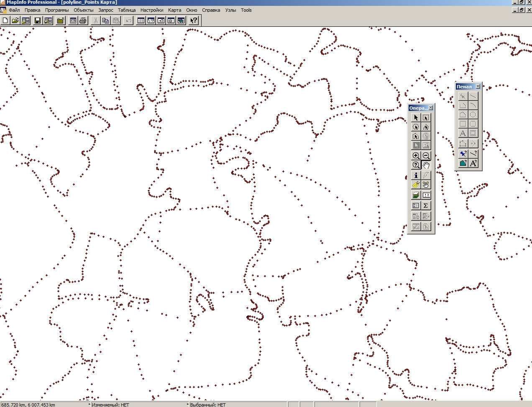The height and width of the screenshot is (407, 532).
Task: Choose the Boundary Select tool
Action: tap(416, 136)
